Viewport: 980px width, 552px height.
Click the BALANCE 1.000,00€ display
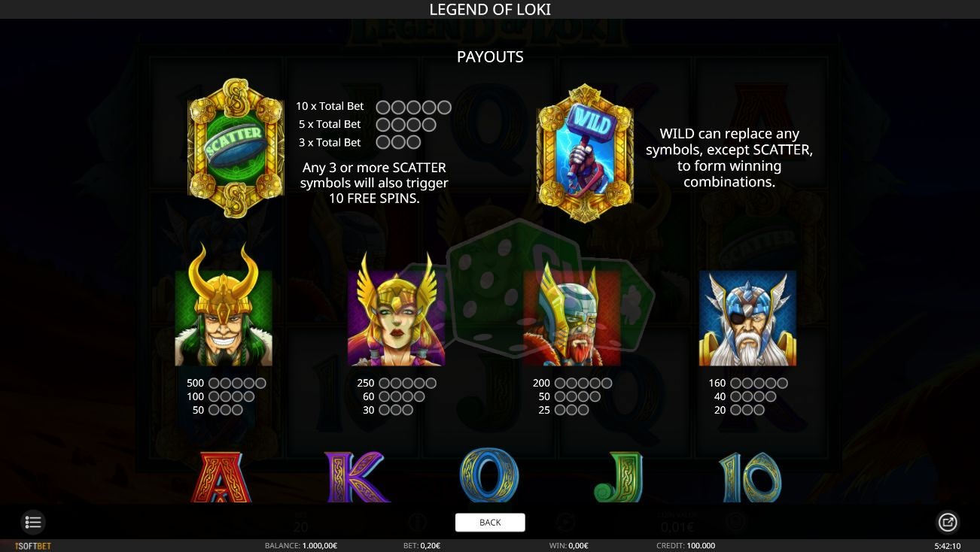click(x=301, y=546)
